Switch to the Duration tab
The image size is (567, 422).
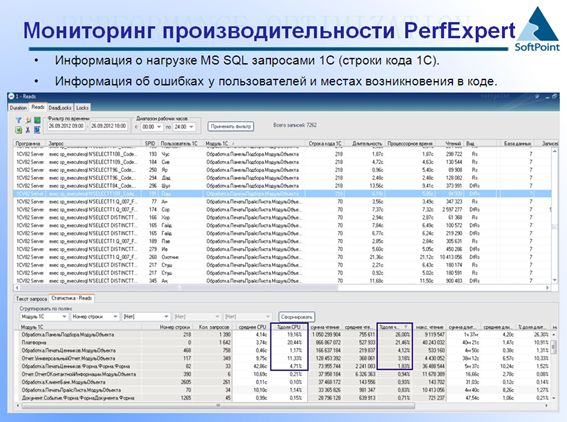click(x=18, y=108)
